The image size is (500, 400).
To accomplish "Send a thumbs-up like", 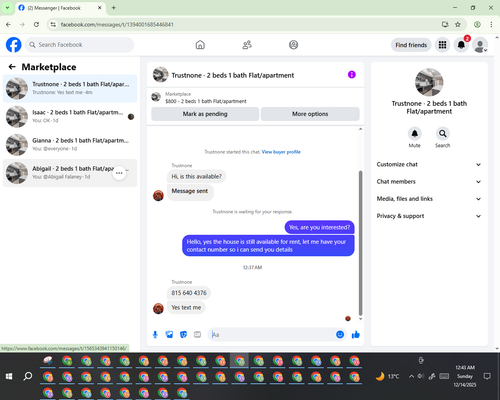I will point(356,335).
